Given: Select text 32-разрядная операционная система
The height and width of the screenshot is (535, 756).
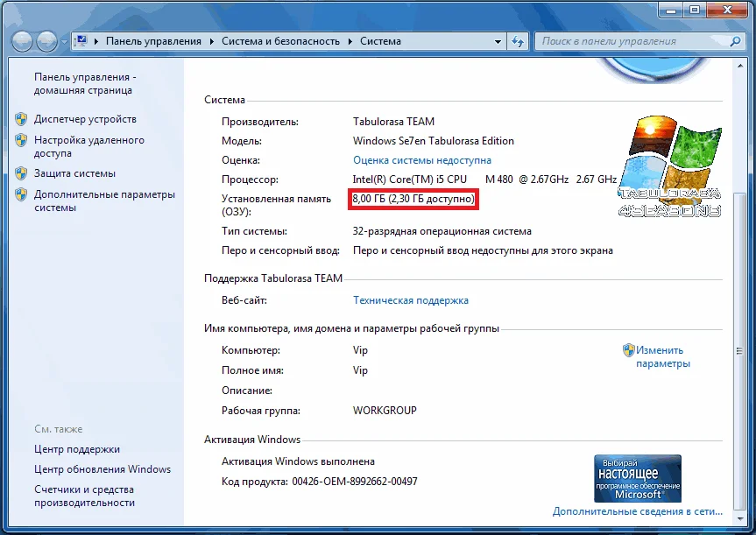Looking at the screenshot, I should coord(442,231).
